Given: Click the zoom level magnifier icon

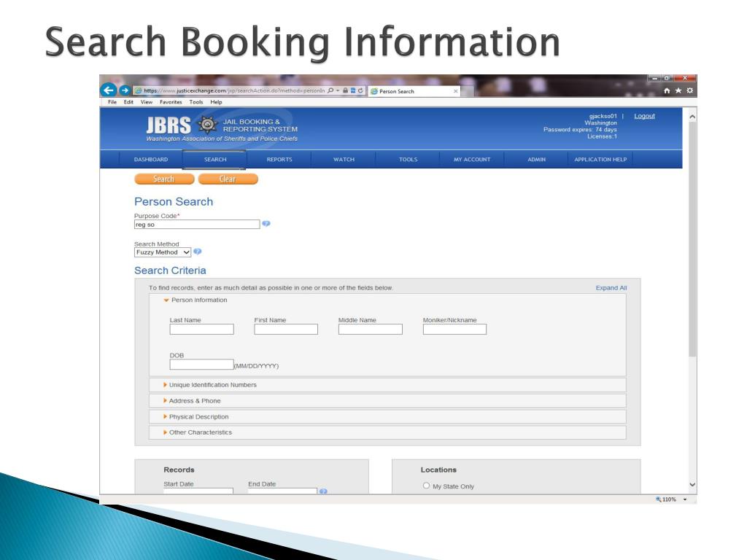Looking at the screenshot, I should (659, 499).
